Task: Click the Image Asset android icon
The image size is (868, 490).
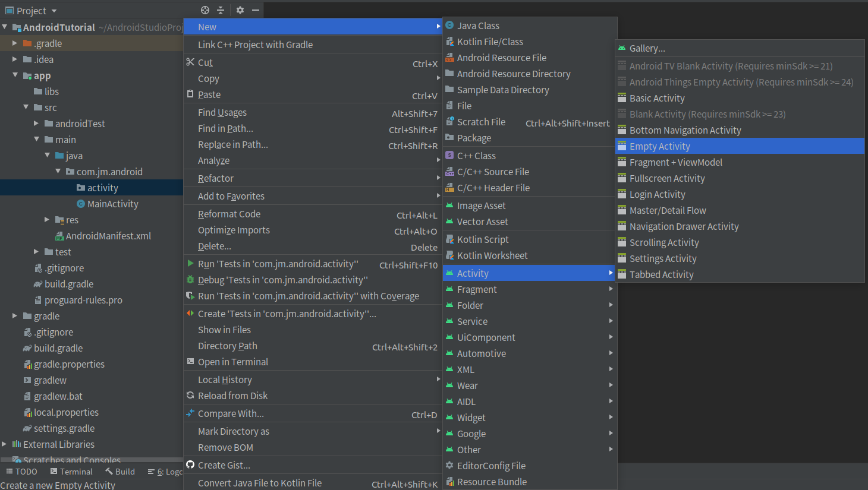Action: tap(449, 205)
